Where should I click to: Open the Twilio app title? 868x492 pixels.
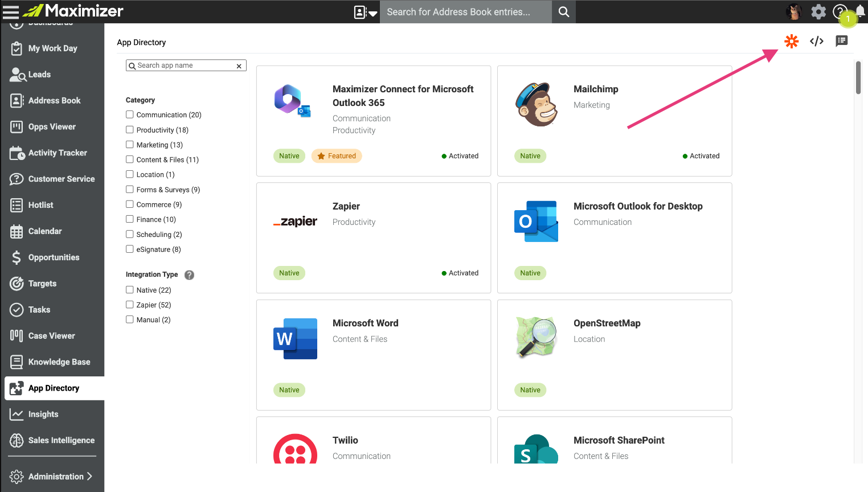point(345,440)
